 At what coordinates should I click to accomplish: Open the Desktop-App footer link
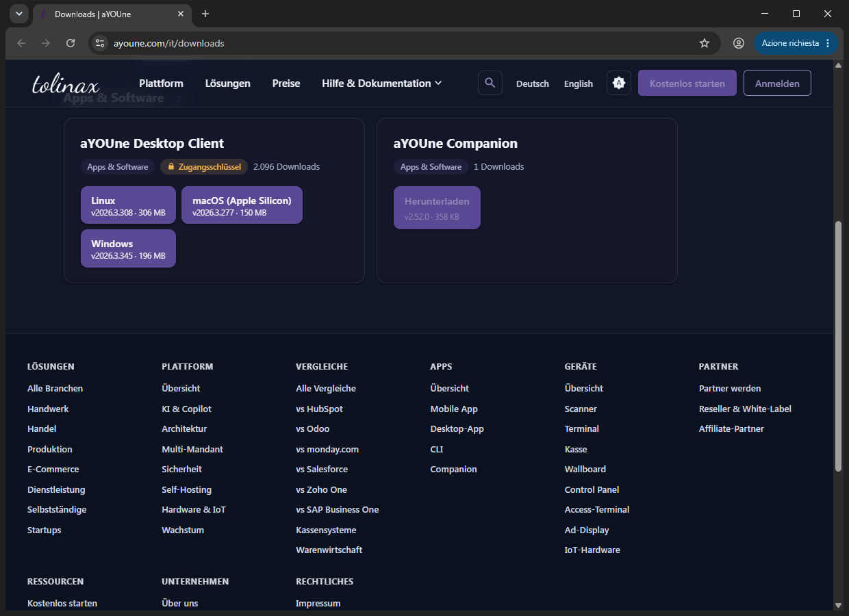[x=457, y=428]
